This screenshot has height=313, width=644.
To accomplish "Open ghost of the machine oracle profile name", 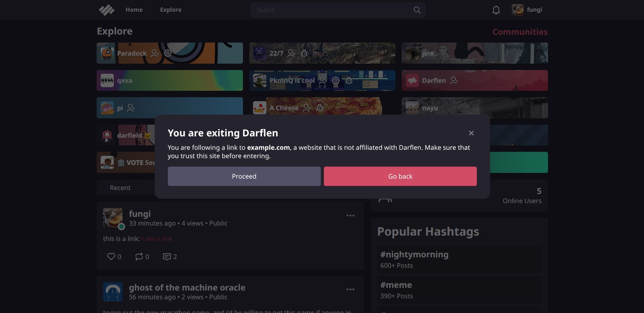I will coord(187,288).
